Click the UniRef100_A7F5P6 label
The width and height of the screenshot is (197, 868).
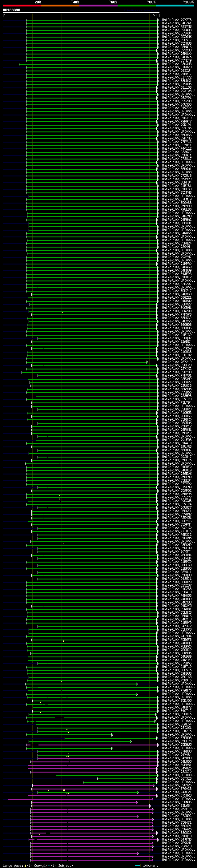176,314
